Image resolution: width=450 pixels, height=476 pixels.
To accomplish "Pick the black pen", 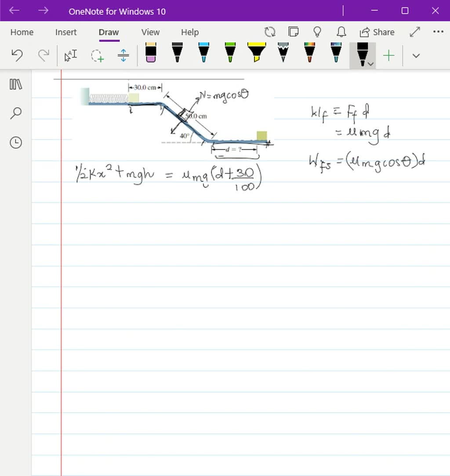I will (x=177, y=52).
